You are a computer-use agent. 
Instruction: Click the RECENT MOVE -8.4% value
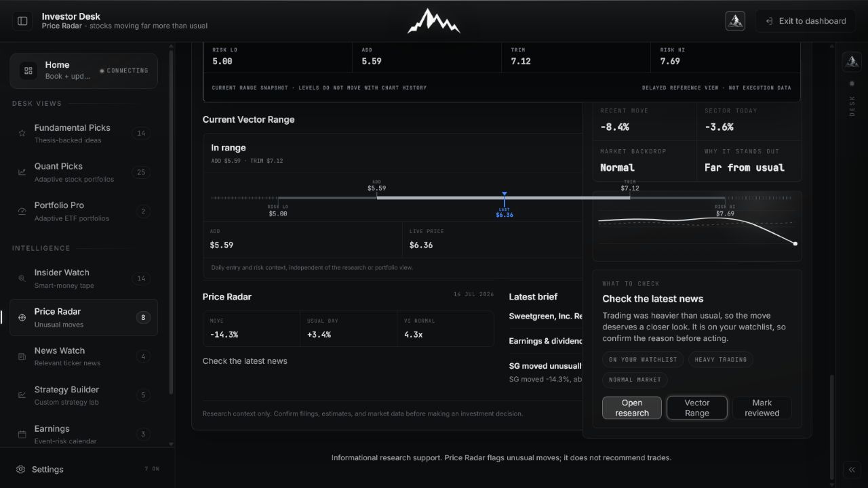pos(614,127)
